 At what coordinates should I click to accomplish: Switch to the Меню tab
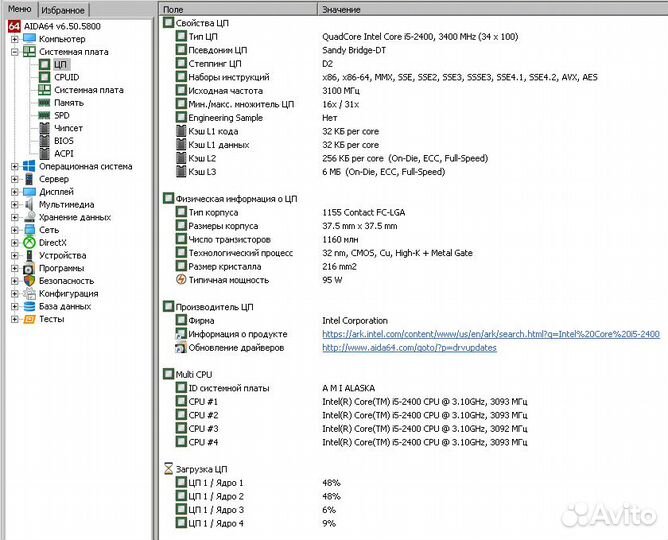pos(20,9)
